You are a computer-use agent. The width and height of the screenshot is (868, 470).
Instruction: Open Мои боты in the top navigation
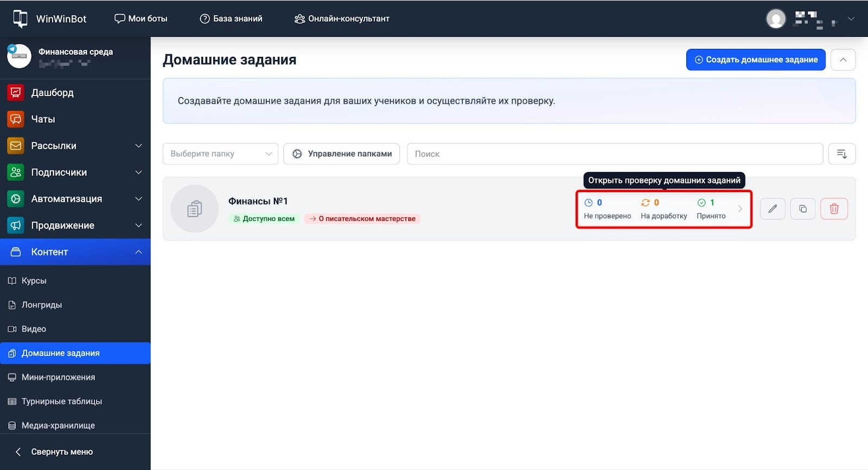tap(141, 19)
